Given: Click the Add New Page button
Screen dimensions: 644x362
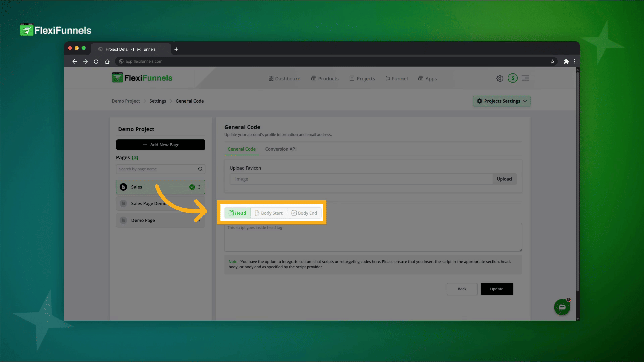Looking at the screenshot, I should tap(161, 145).
